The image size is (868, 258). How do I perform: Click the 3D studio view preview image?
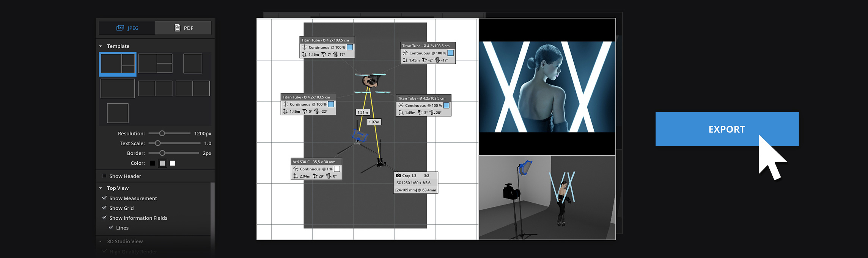pos(547,198)
